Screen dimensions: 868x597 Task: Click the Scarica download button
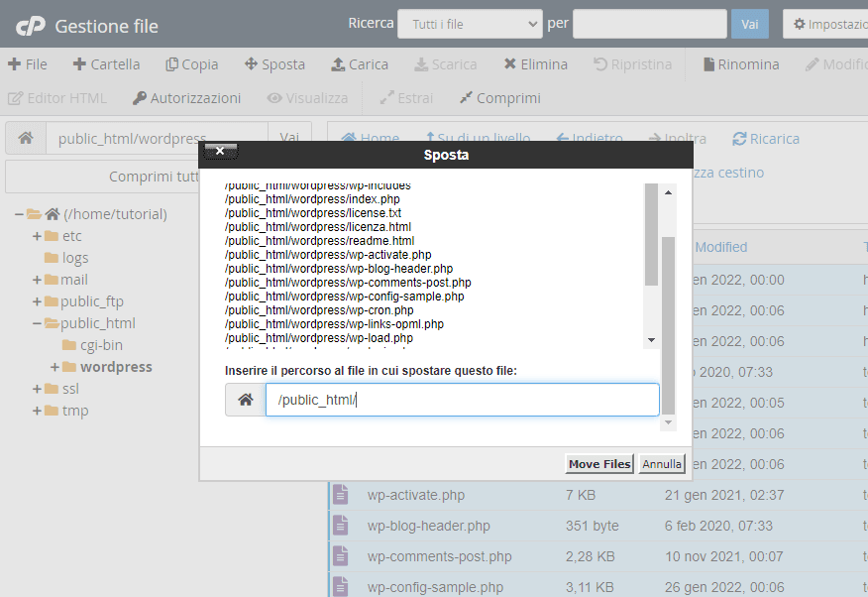click(446, 64)
